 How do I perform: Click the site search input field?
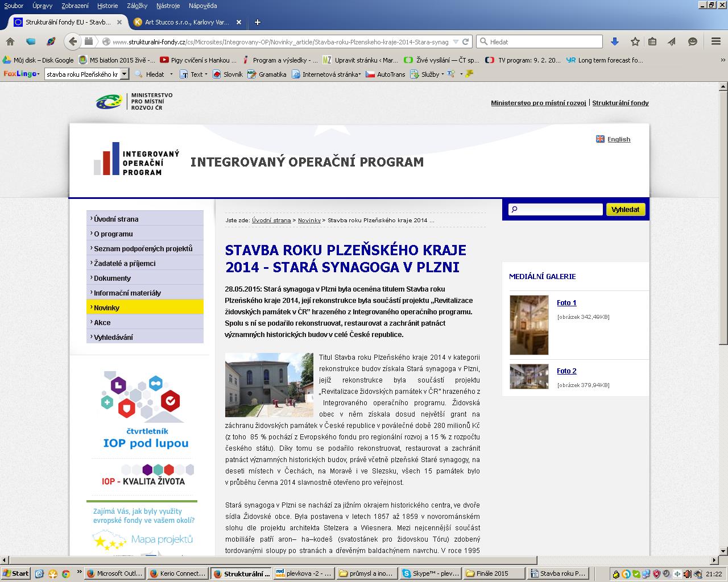tap(556, 209)
